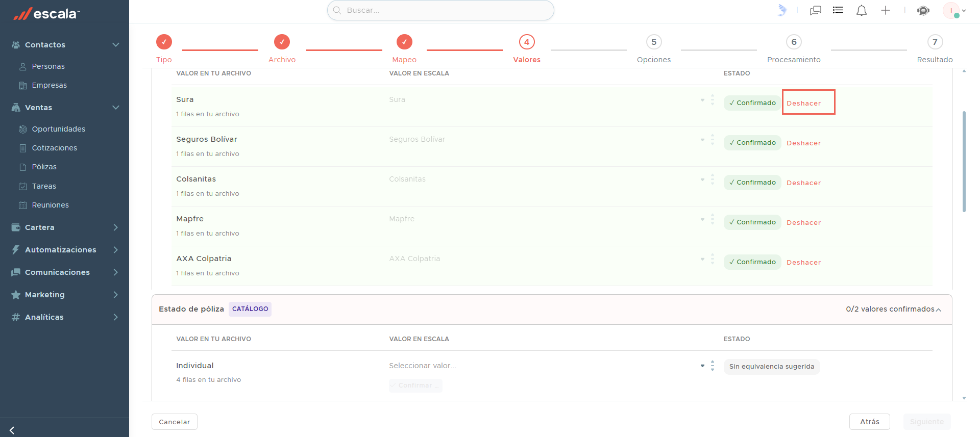The width and height of the screenshot is (980, 437).
Task: Click the Escala logo
Action: [x=46, y=14]
